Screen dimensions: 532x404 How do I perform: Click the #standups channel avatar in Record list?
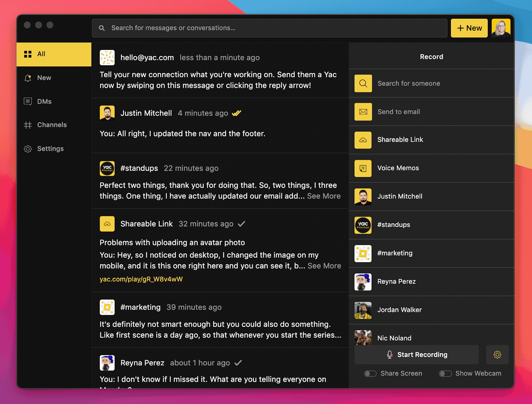pos(363,225)
